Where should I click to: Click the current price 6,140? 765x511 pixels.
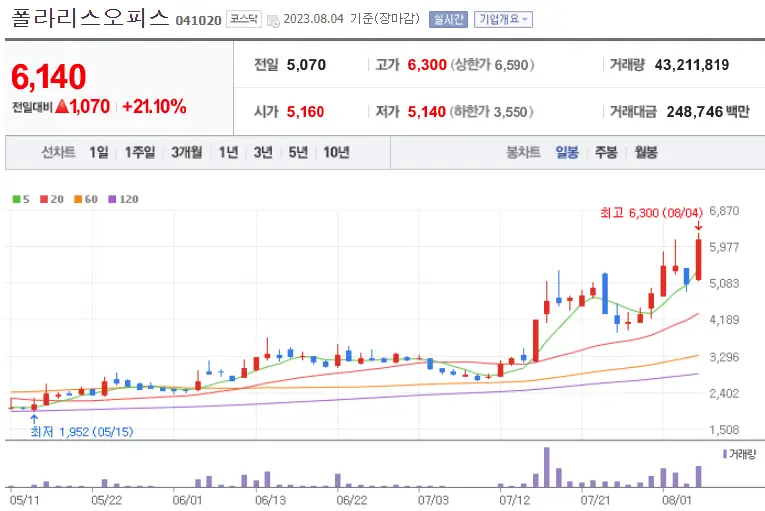click(x=49, y=77)
